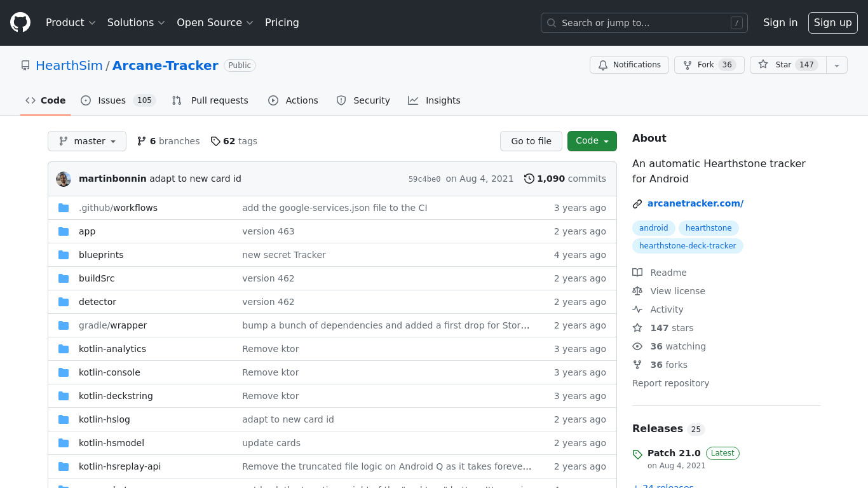This screenshot has width=868, height=488.
Task: Click the folder icon beside detector
Action: click(64, 302)
